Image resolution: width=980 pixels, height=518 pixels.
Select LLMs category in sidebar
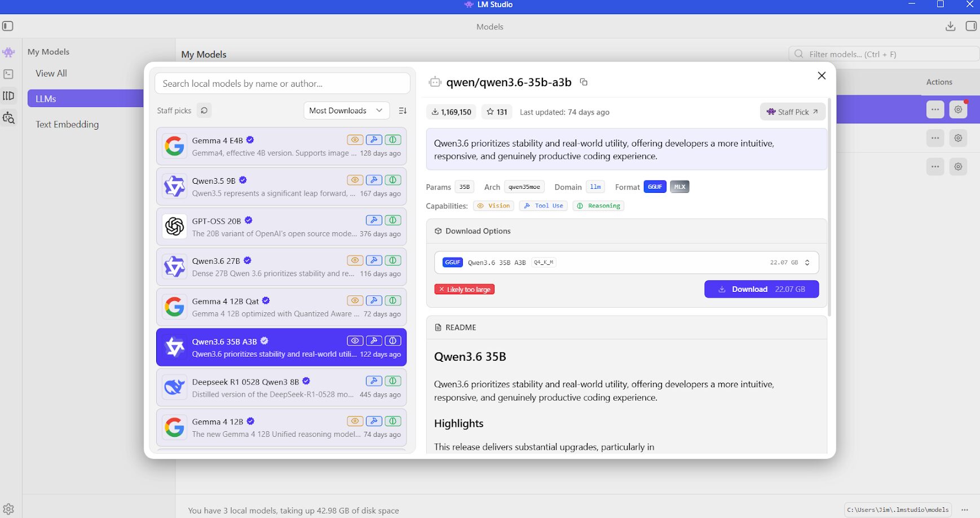(85, 99)
